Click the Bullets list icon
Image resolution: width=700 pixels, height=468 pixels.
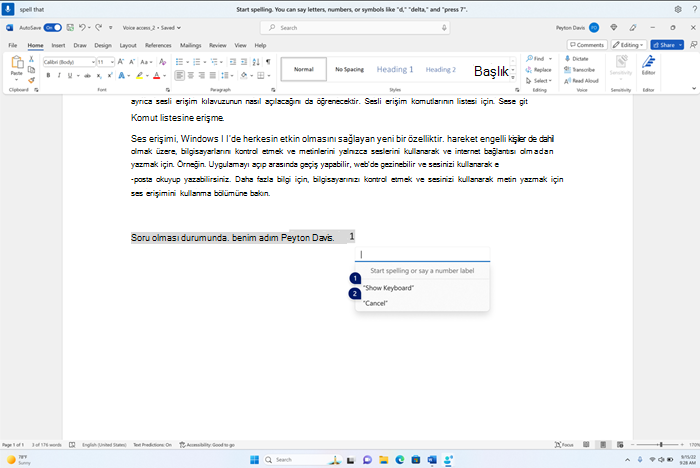click(x=179, y=62)
